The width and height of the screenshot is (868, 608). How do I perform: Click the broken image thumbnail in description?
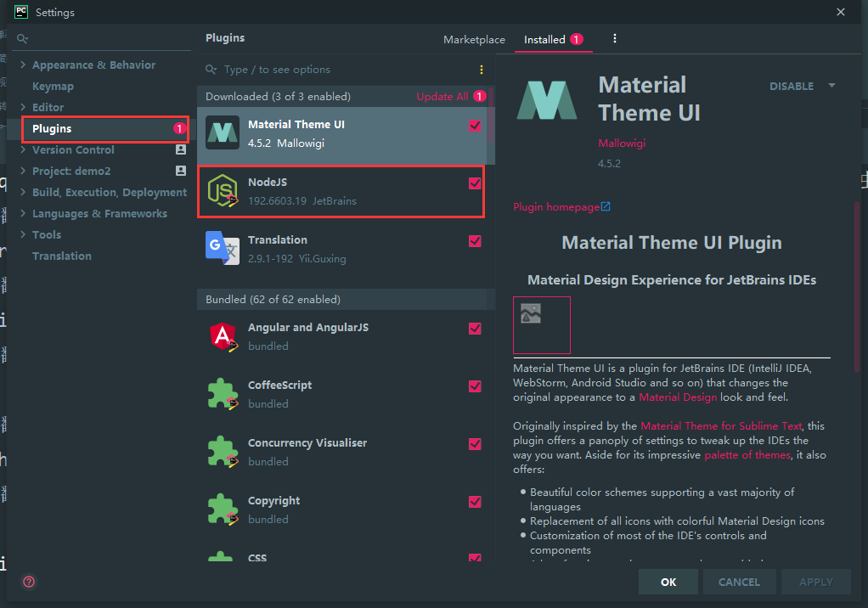click(541, 324)
